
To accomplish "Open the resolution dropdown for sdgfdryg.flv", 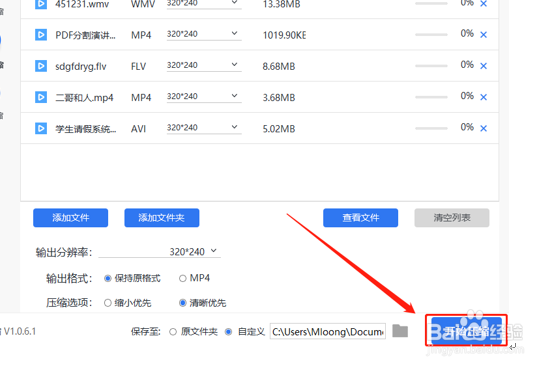I will click(204, 65).
